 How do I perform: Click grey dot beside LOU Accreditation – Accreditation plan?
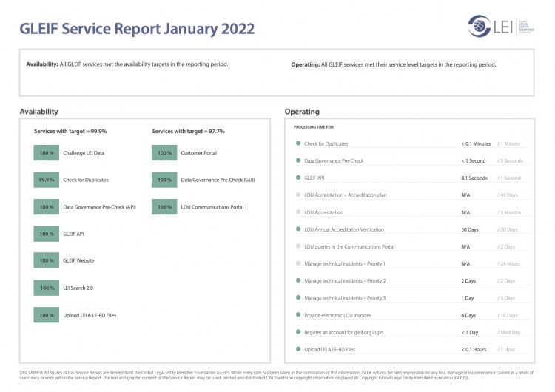click(x=298, y=195)
